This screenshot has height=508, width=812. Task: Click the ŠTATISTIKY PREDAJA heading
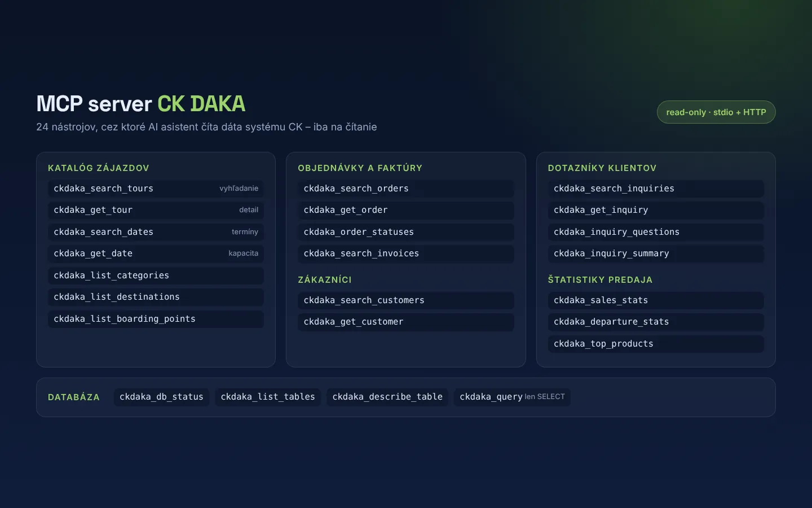point(600,280)
